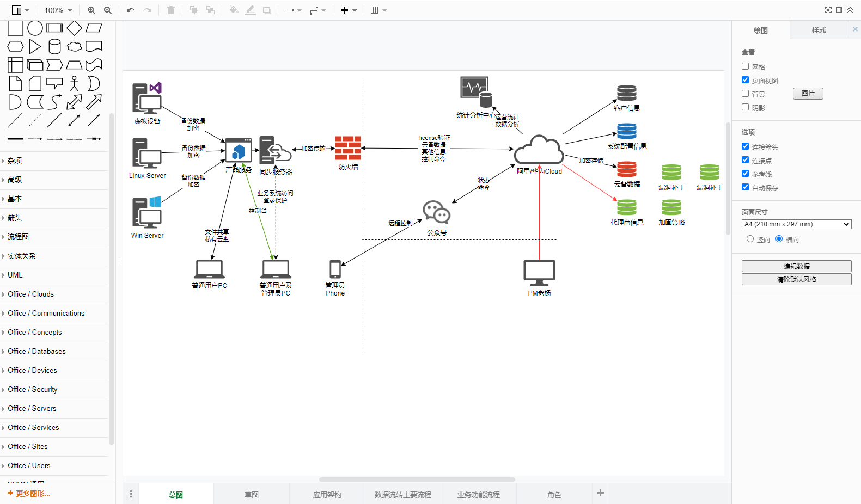Switch to the 绘图 panel tab
The image size is (861, 504).
[760, 30]
